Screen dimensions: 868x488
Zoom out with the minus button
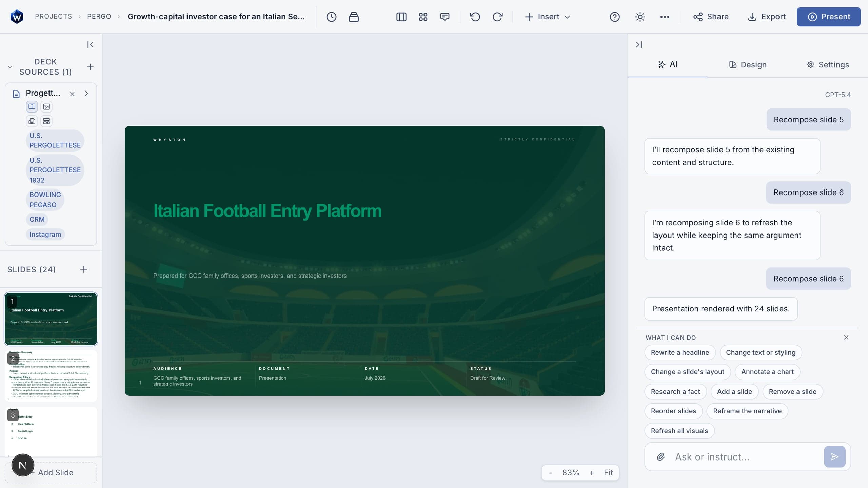click(550, 473)
